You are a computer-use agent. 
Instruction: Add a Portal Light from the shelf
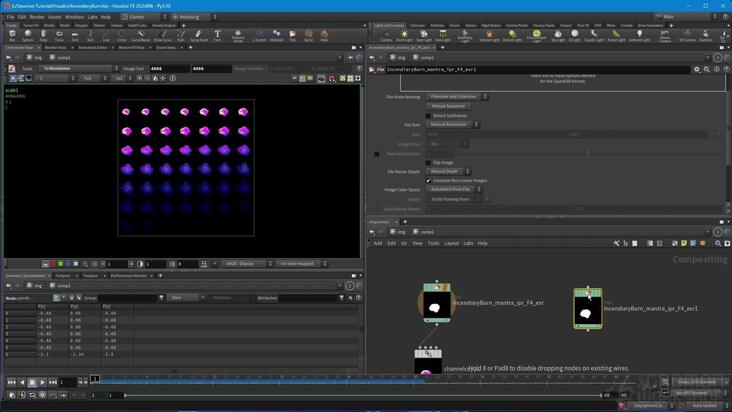coord(616,35)
